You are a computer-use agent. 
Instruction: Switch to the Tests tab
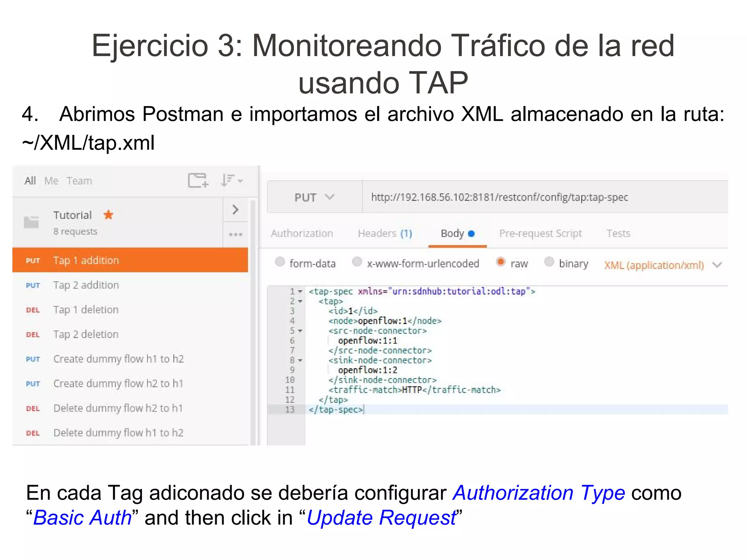618,233
